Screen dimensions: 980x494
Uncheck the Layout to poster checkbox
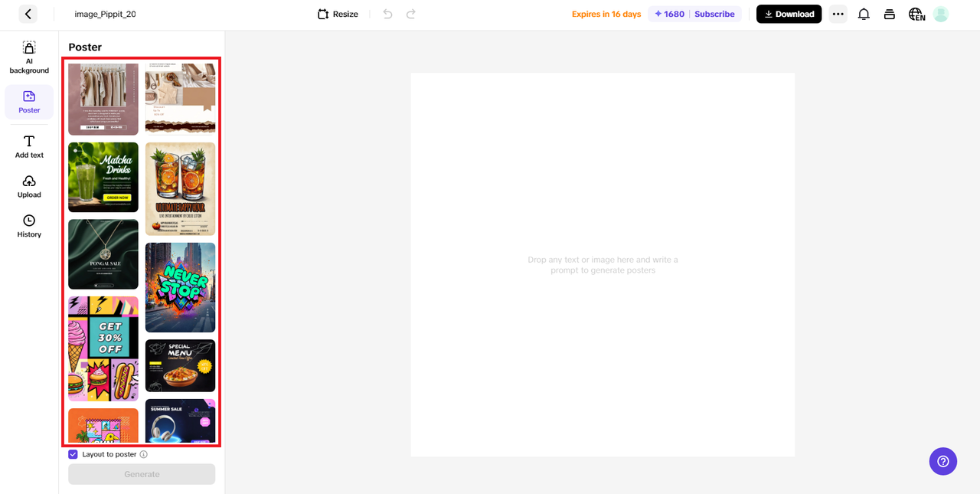click(x=73, y=454)
